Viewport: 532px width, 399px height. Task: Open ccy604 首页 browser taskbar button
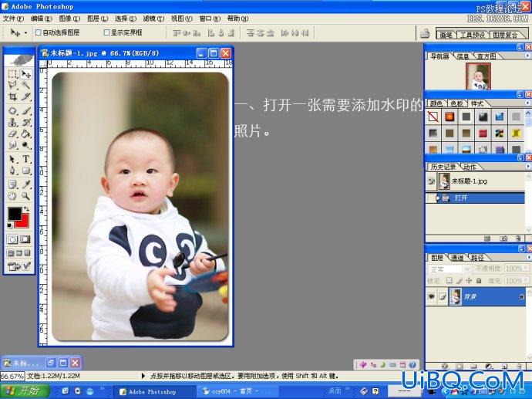click(x=238, y=391)
